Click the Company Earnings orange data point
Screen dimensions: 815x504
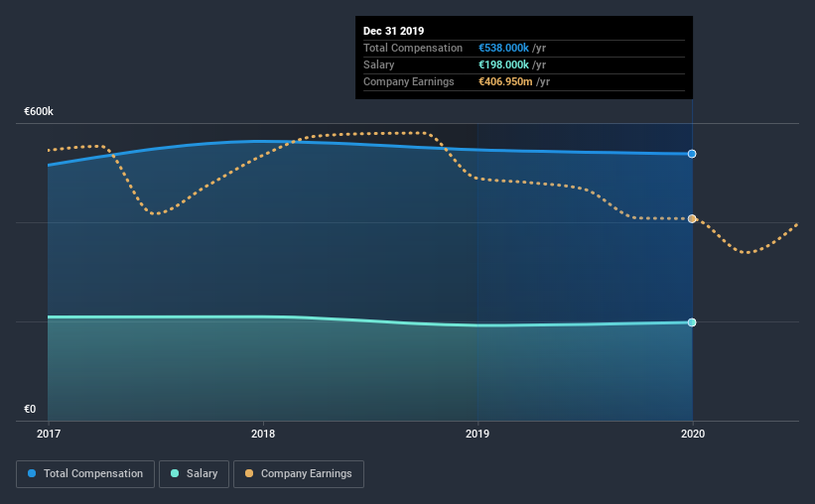click(692, 218)
